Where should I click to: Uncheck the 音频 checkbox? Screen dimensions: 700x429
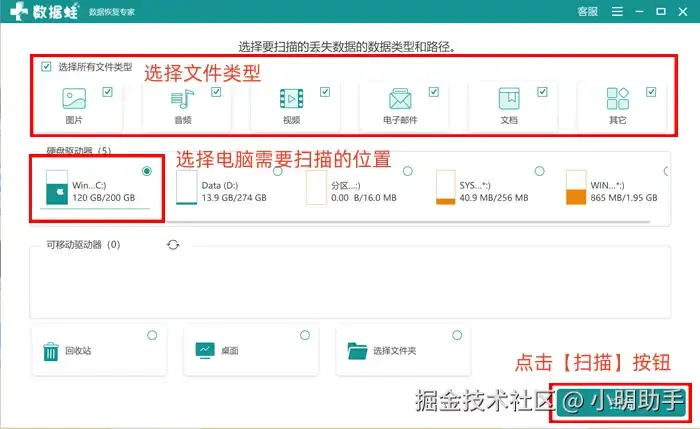click(x=216, y=92)
